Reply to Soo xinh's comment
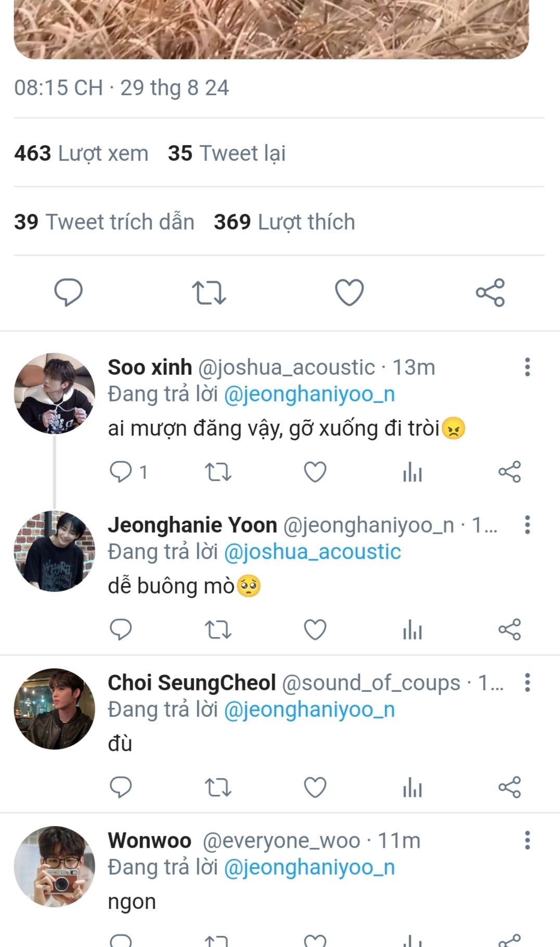This screenshot has width=560, height=947. click(121, 472)
